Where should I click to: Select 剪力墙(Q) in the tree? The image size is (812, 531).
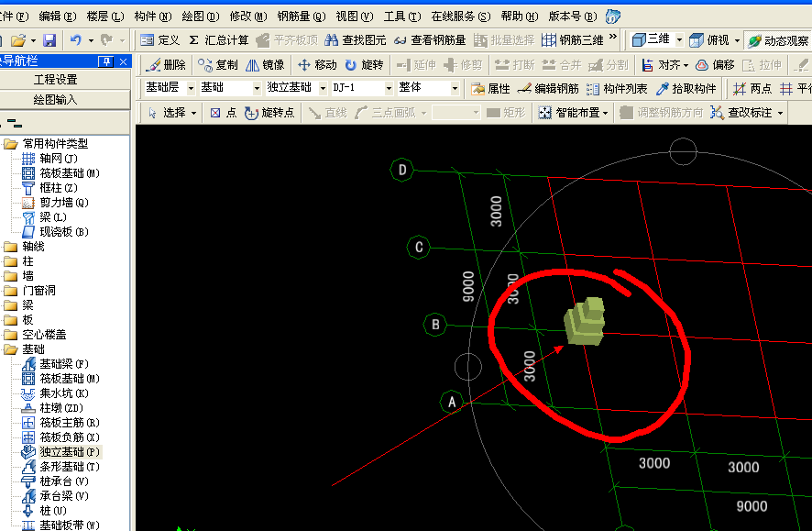click(55, 203)
